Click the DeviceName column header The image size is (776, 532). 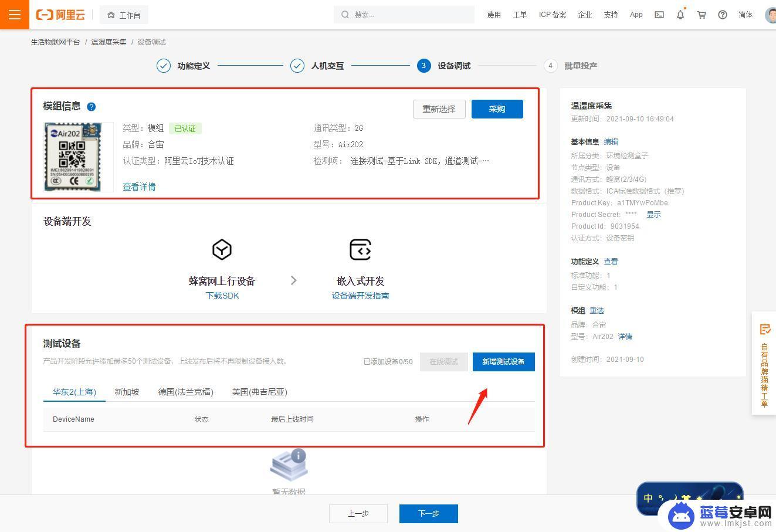(73, 419)
